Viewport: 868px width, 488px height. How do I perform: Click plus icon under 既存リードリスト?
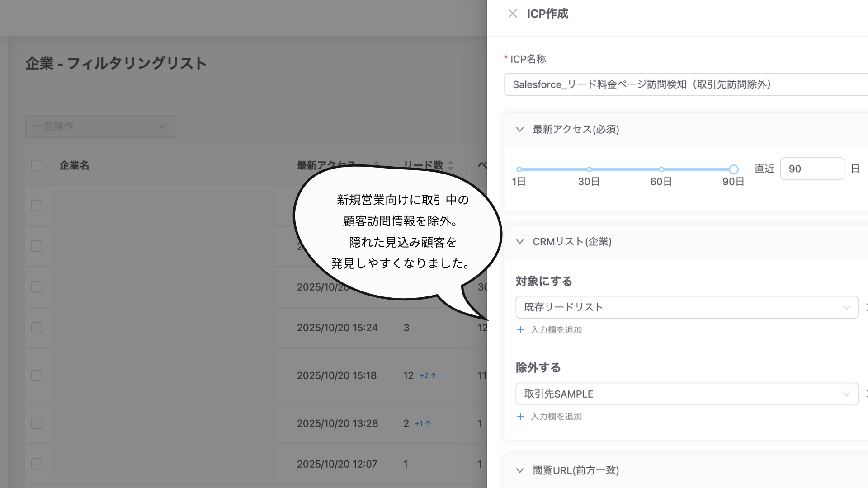click(520, 330)
